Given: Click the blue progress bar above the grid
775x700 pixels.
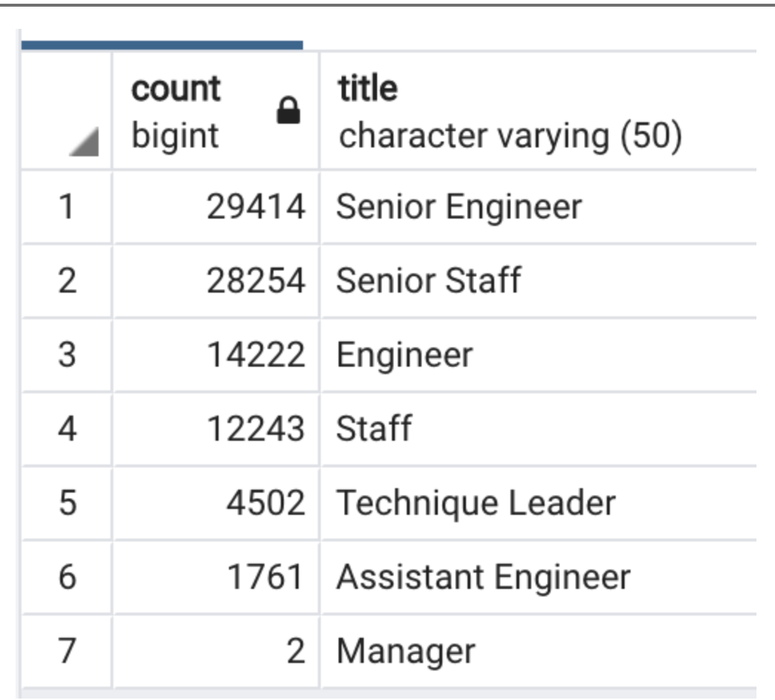Looking at the screenshot, I should point(163,44).
